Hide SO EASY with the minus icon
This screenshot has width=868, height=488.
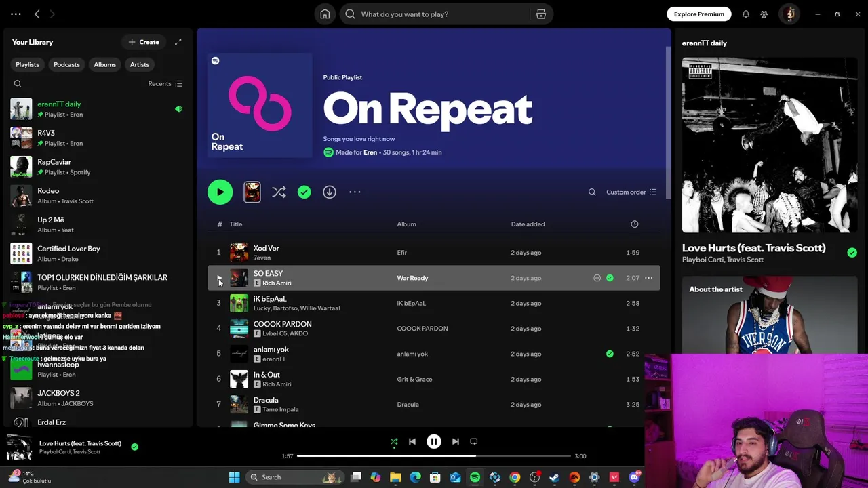(597, 278)
